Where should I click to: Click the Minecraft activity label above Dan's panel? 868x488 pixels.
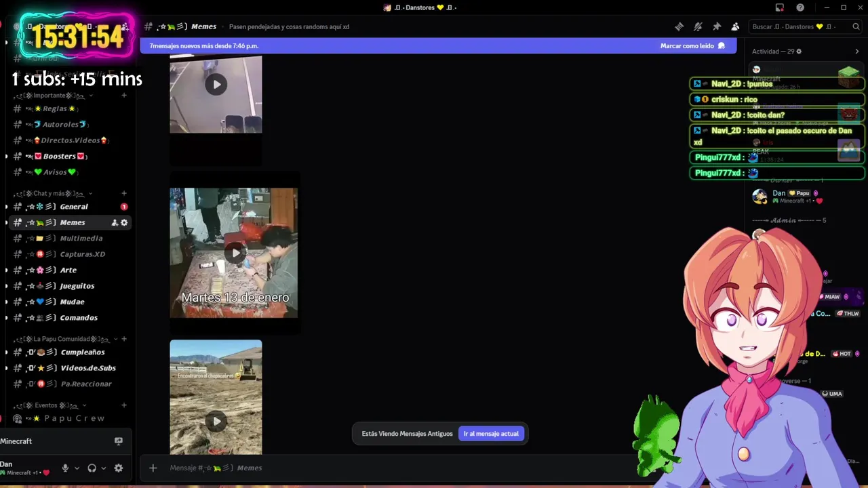coord(16,441)
